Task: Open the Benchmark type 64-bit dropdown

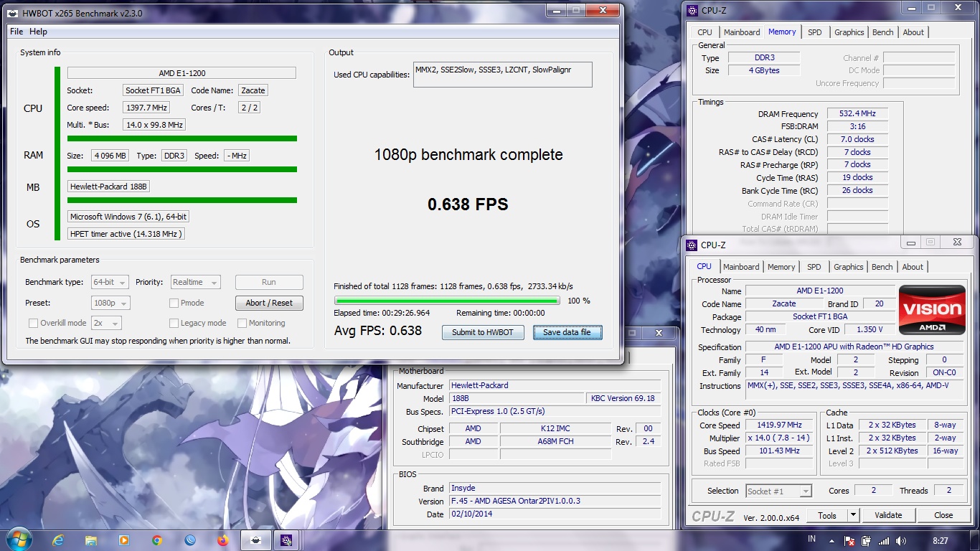Action: tap(110, 283)
